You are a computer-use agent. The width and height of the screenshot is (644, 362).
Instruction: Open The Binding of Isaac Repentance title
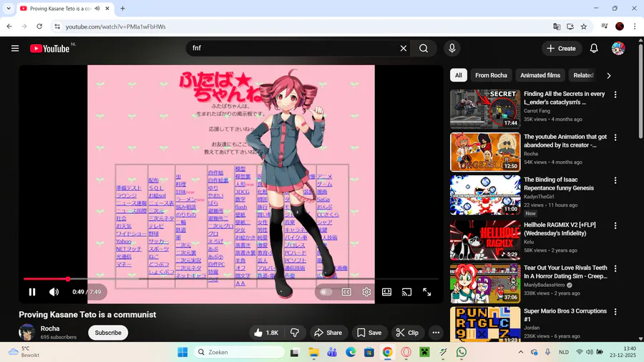click(559, 184)
